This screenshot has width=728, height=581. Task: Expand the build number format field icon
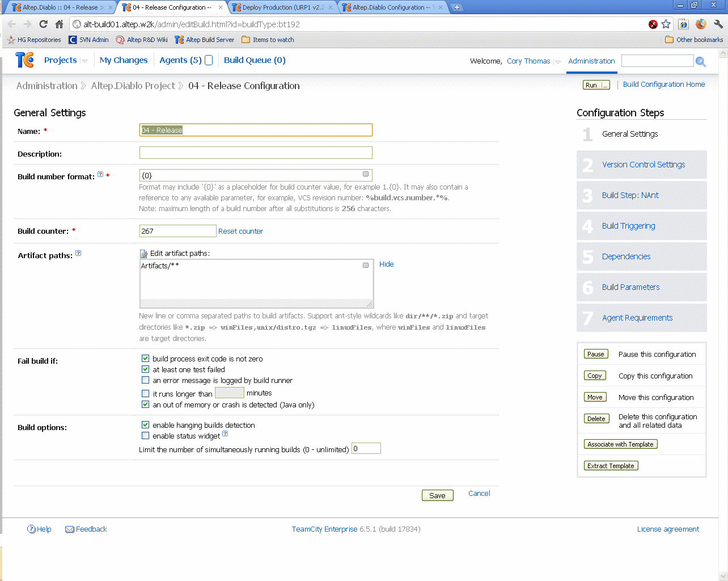366,174
